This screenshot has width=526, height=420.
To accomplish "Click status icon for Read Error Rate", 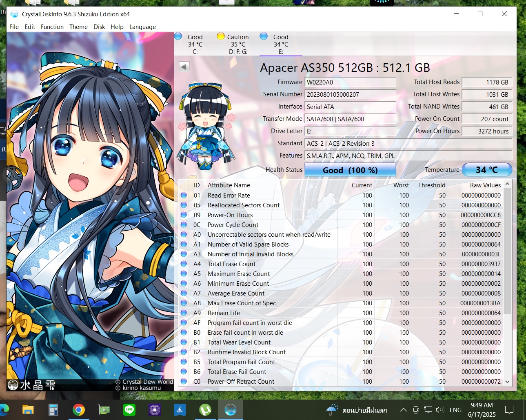I will click(184, 196).
